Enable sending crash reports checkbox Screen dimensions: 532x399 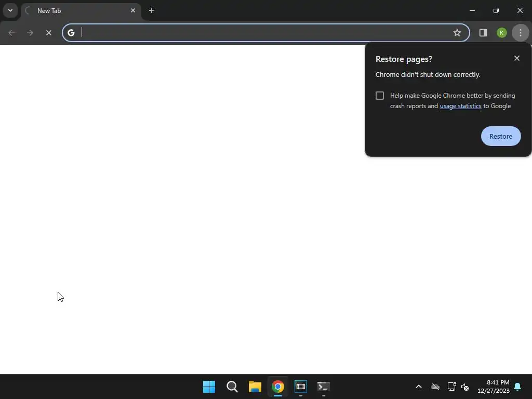click(x=380, y=96)
